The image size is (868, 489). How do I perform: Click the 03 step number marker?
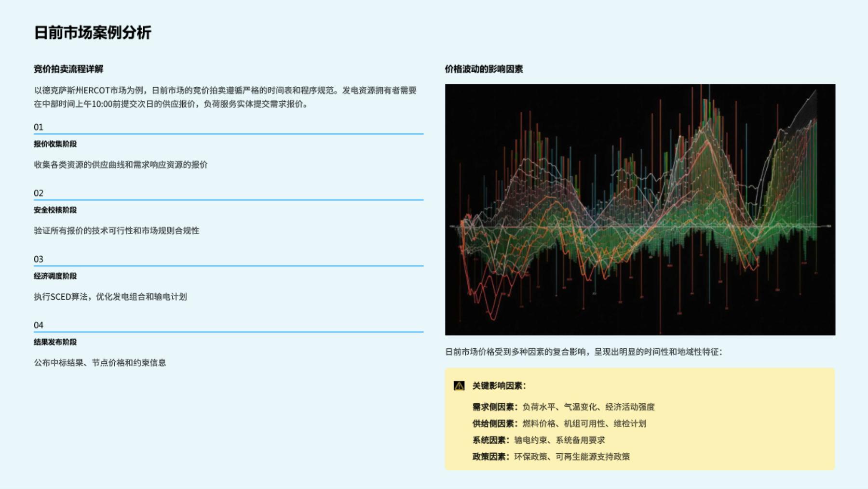coord(38,259)
